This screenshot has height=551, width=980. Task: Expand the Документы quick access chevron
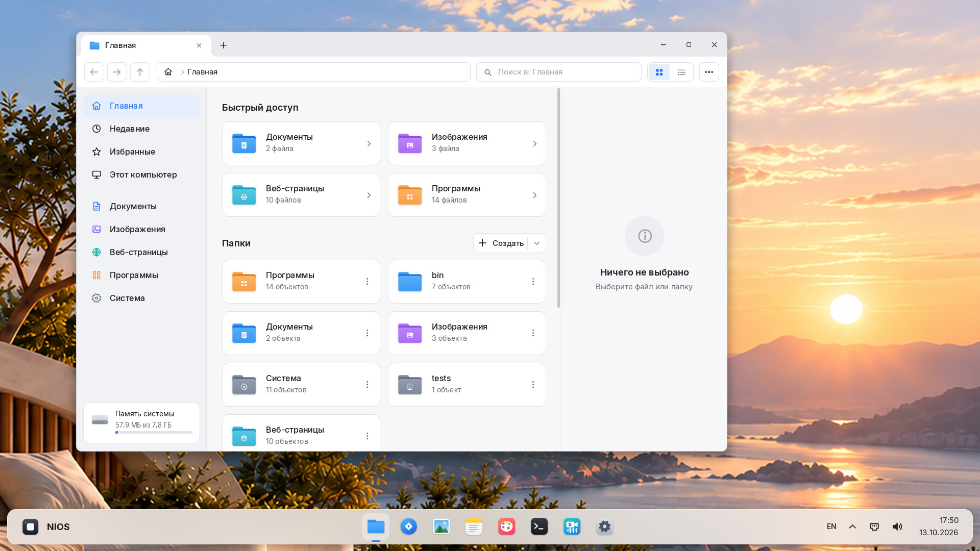point(369,144)
